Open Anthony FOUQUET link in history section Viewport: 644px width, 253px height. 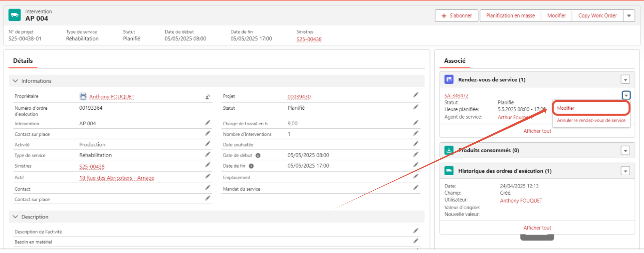coord(521,201)
